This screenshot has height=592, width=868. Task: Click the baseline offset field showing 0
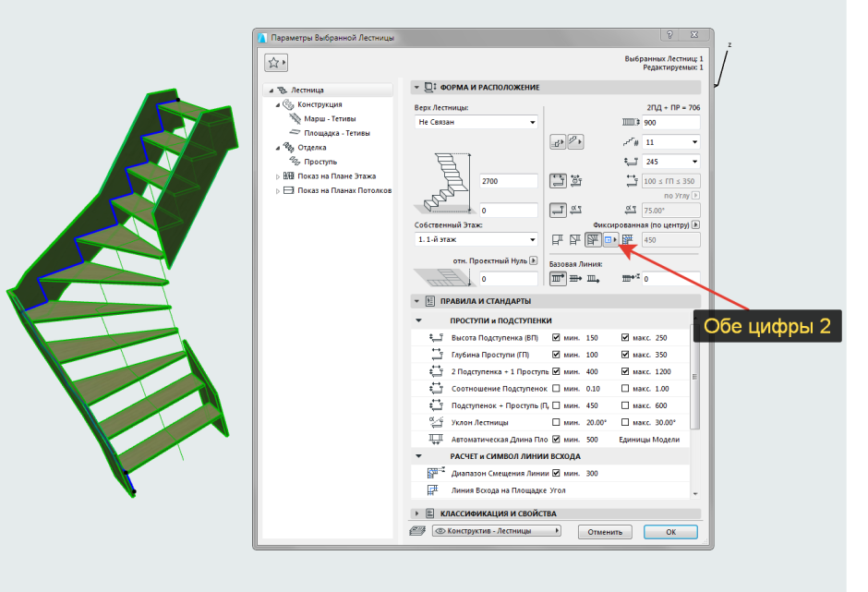pyautogui.click(x=671, y=279)
